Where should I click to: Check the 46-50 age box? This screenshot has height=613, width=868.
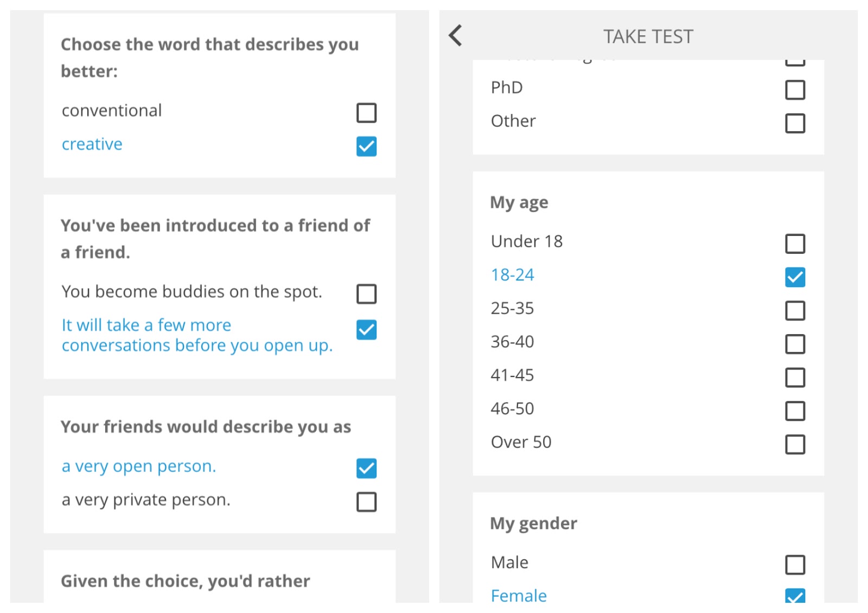click(795, 411)
